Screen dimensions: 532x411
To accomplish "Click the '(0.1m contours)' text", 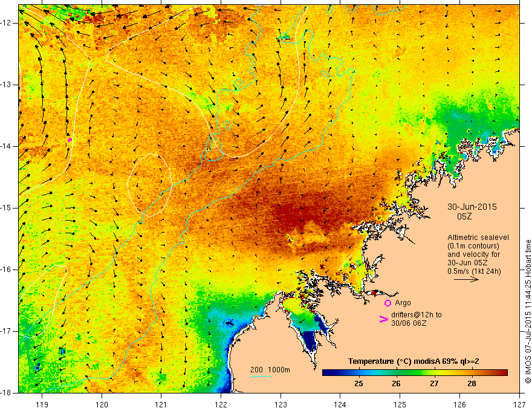I will pos(473,246).
